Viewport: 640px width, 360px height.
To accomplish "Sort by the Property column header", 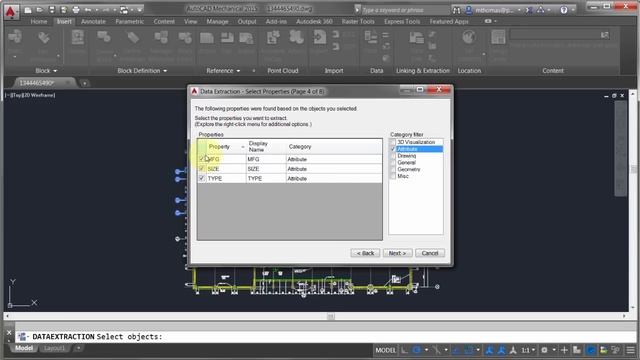I will [226, 147].
